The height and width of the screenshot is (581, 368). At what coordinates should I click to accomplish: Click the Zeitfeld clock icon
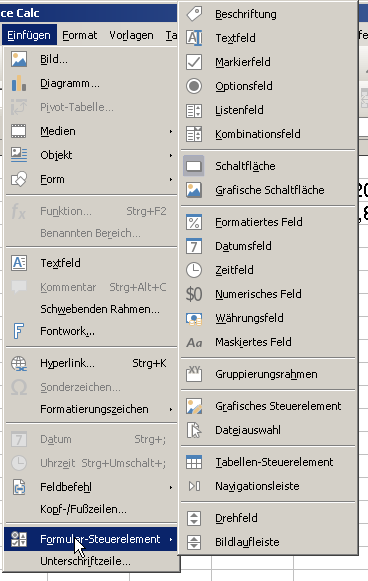pyautogui.click(x=194, y=270)
